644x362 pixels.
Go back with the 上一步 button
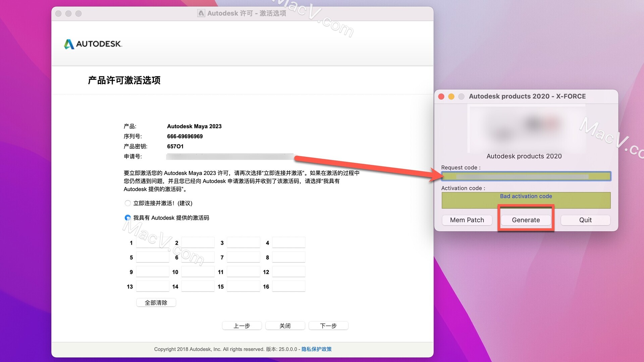tap(242, 326)
